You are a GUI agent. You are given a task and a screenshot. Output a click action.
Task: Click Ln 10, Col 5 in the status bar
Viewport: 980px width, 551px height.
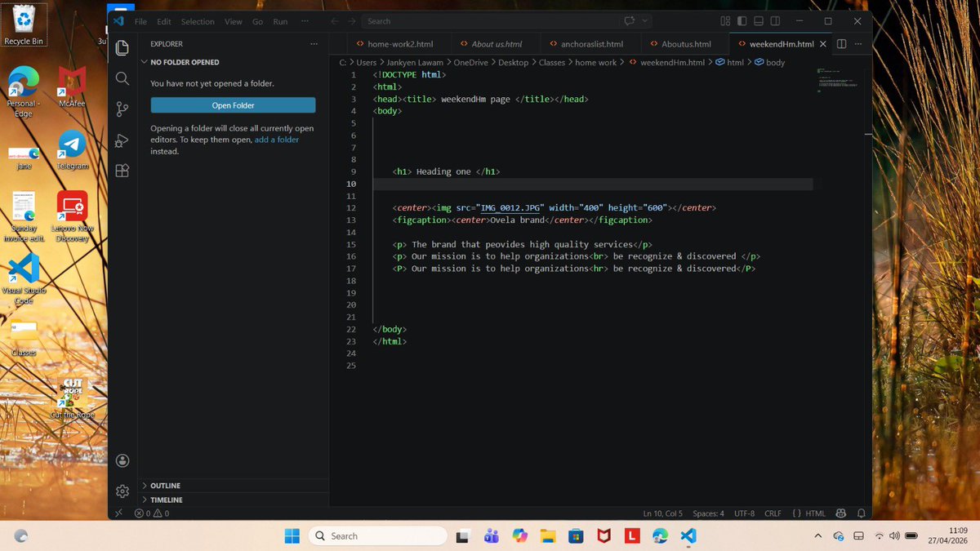point(662,513)
